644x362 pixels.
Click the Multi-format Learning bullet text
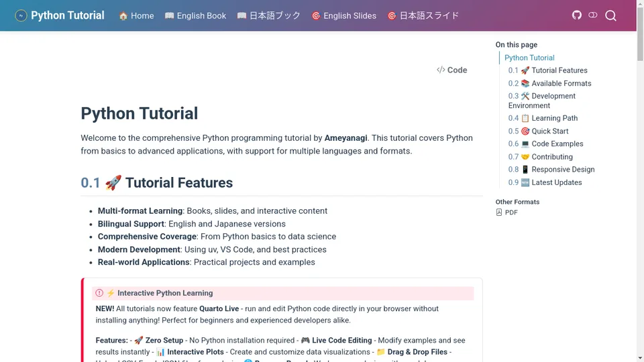(x=213, y=211)
